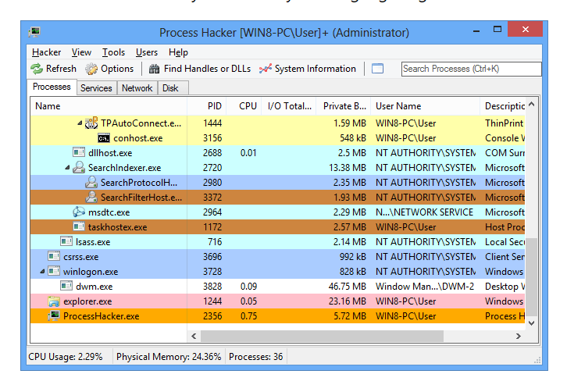Image resolution: width=567 pixels, height=392 pixels.
Task: Click the Physical Memory status bar entry
Action: click(x=169, y=357)
